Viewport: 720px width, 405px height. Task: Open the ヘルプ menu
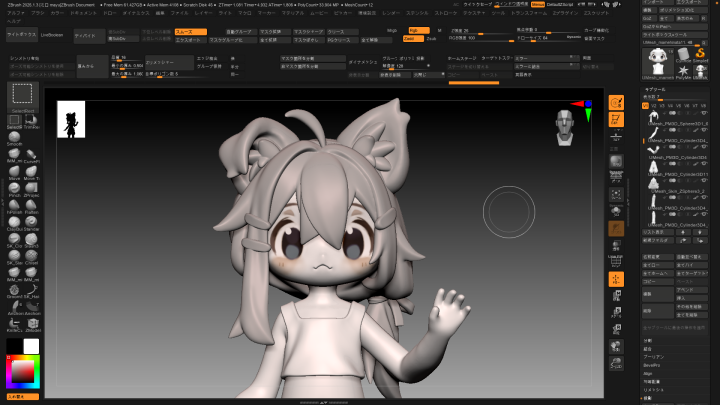pos(14,21)
